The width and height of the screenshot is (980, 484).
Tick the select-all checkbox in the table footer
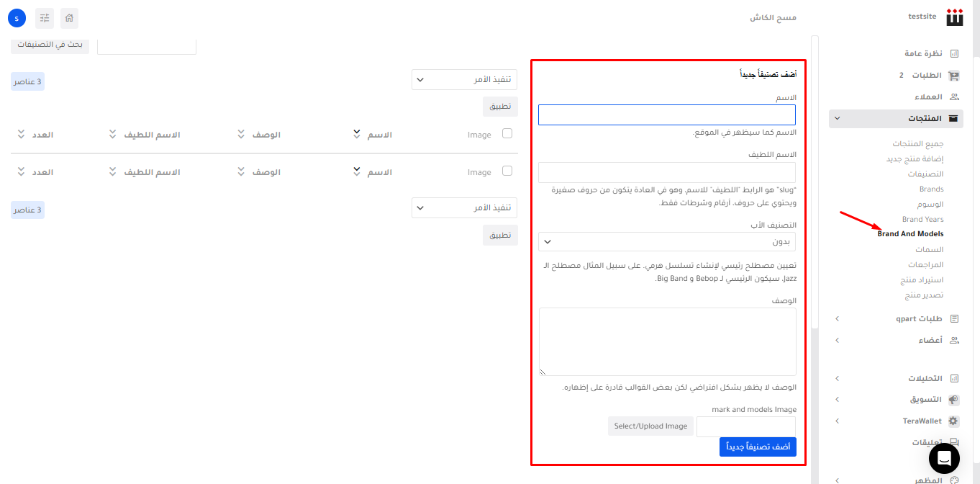(507, 171)
